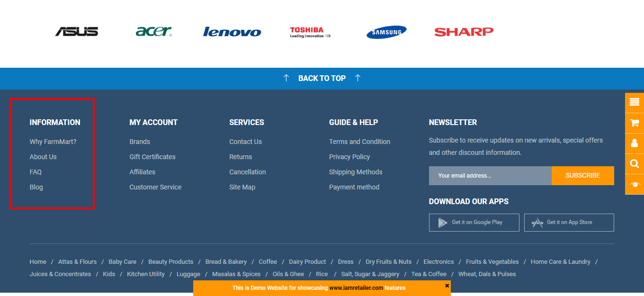Viewport: 644px width, 296px height.
Task: Open the first Coffee category link
Action: 268,262
